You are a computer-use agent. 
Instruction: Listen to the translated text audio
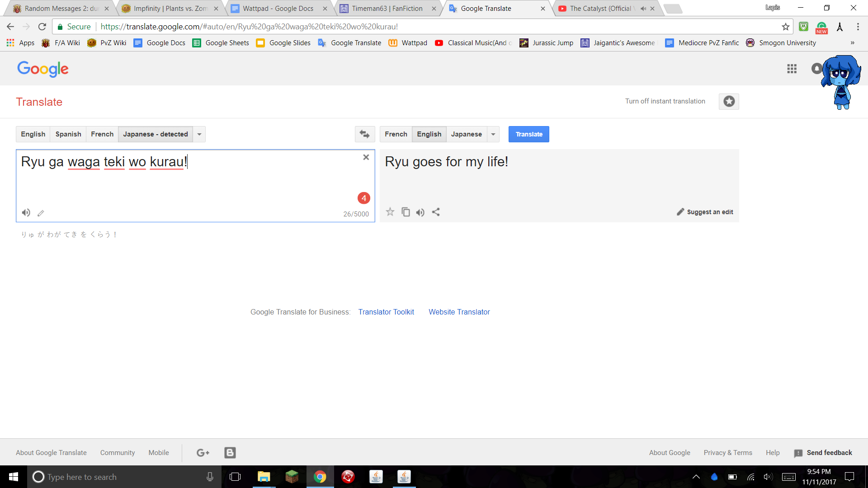click(420, 212)
